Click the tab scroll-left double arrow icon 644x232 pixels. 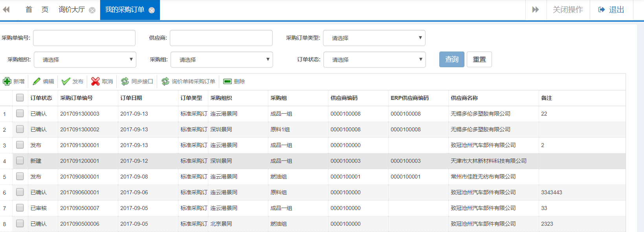(6, 9)
